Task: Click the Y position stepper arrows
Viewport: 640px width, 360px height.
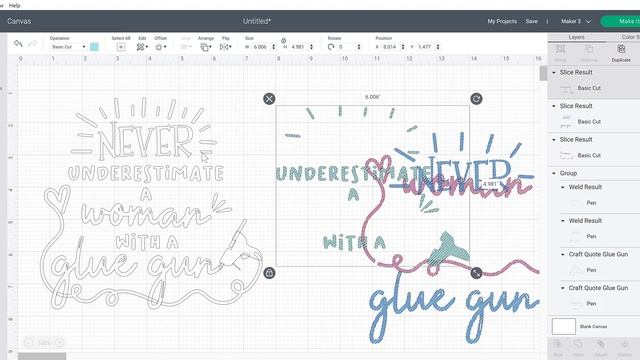Action: (x=438, y=47)
